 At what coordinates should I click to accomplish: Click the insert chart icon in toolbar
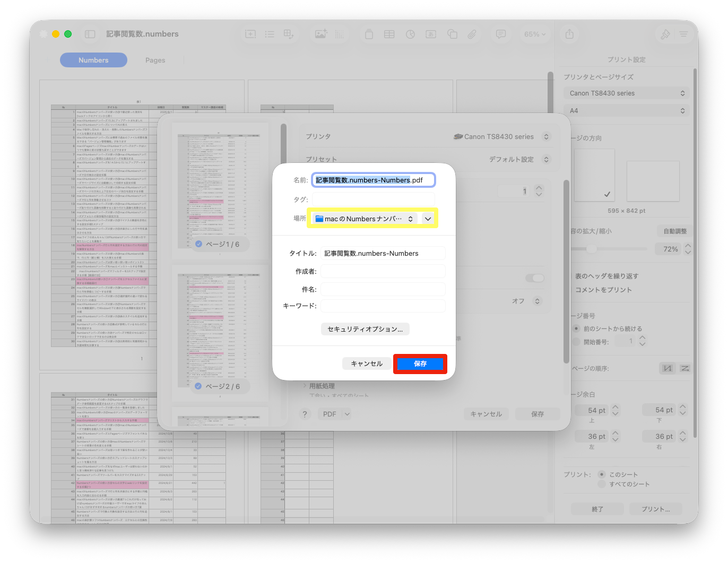[x=410, y=34]
